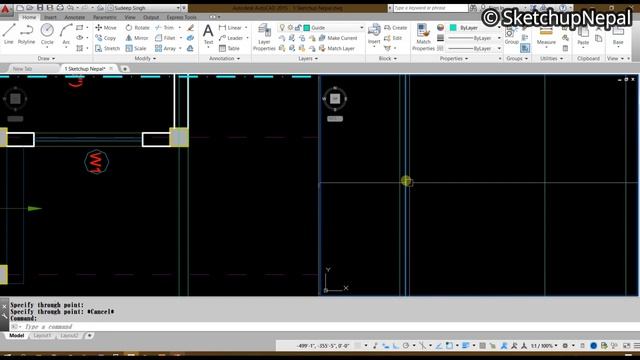Insert a Table
This screenshot has height=360, width=640.
coord(229,48)
